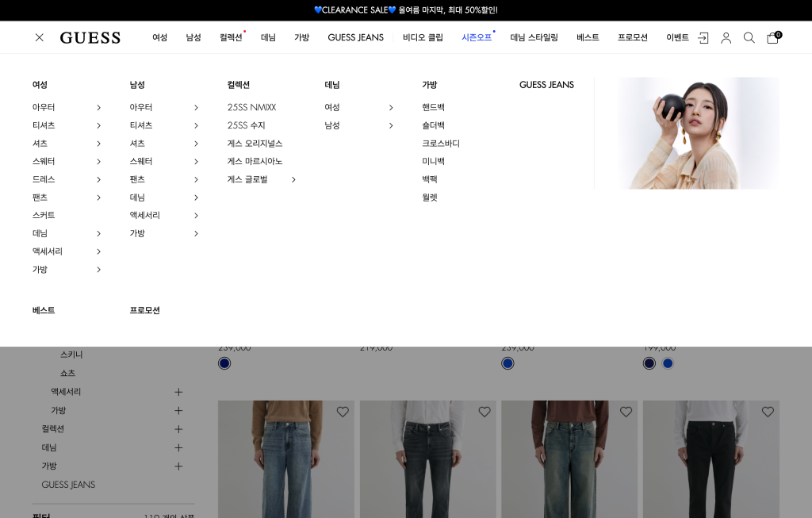Open the 25SS NMIXX collection link

click(x=251, y=107)
